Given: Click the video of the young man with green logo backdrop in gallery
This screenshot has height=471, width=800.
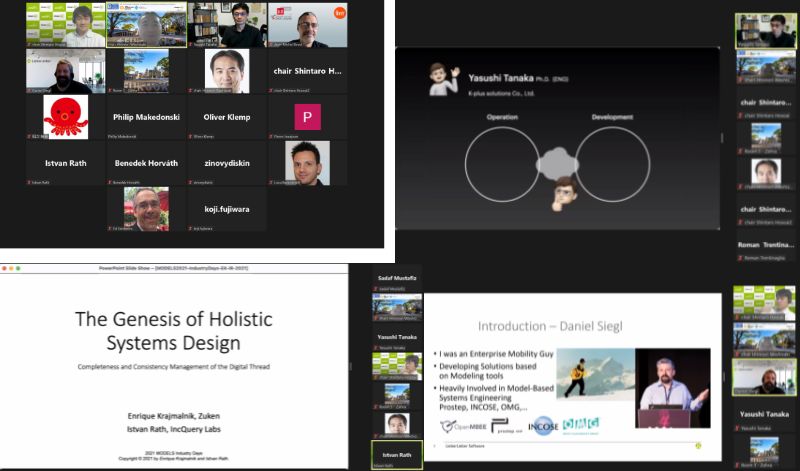Looking at the screenshot, I should (x=66, y=25).
